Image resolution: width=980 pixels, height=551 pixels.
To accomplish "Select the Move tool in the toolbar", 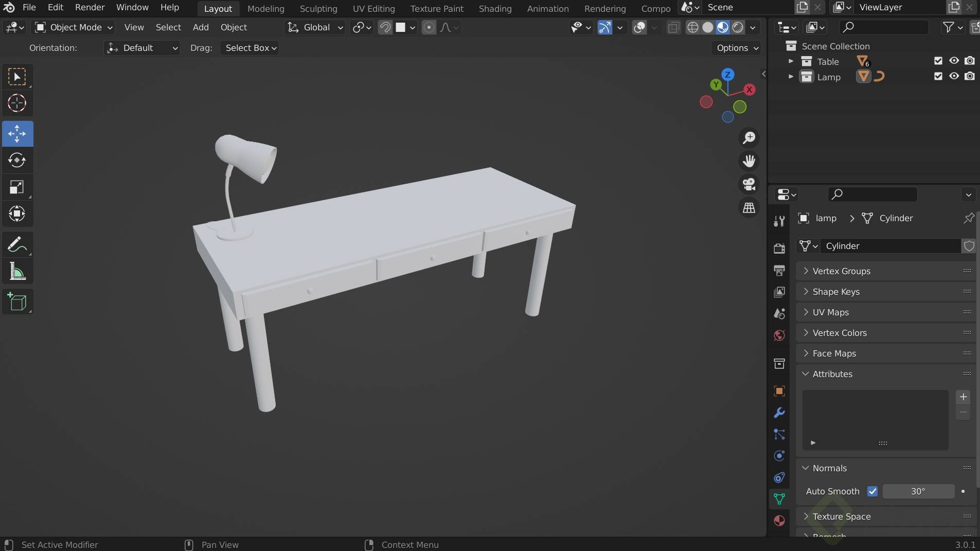I will pyautogui.click(x=17, y=134).
